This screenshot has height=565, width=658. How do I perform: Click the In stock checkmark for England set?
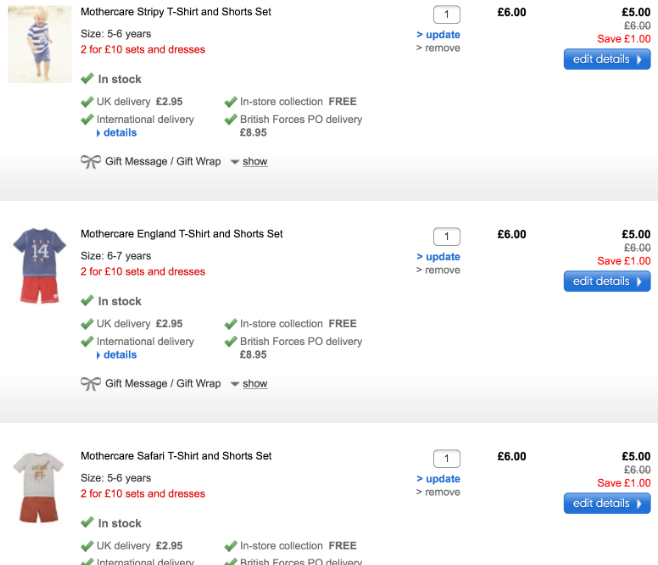87,301
